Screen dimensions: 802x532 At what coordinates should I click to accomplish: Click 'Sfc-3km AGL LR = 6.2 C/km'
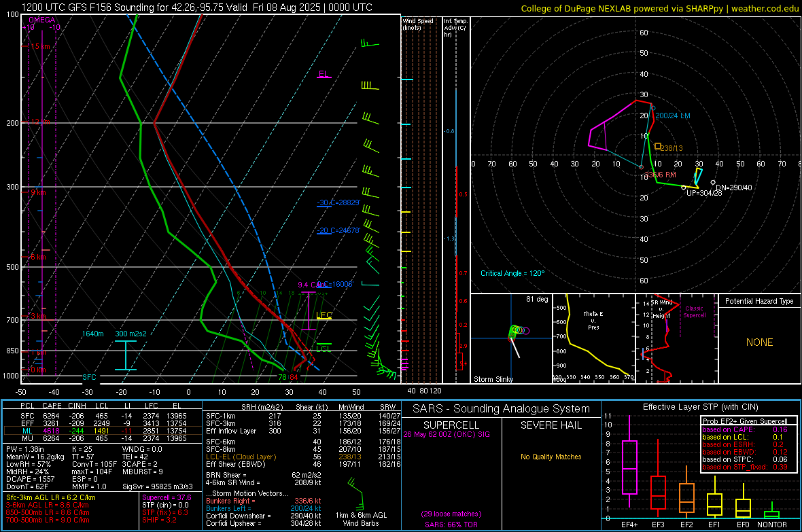51,497
